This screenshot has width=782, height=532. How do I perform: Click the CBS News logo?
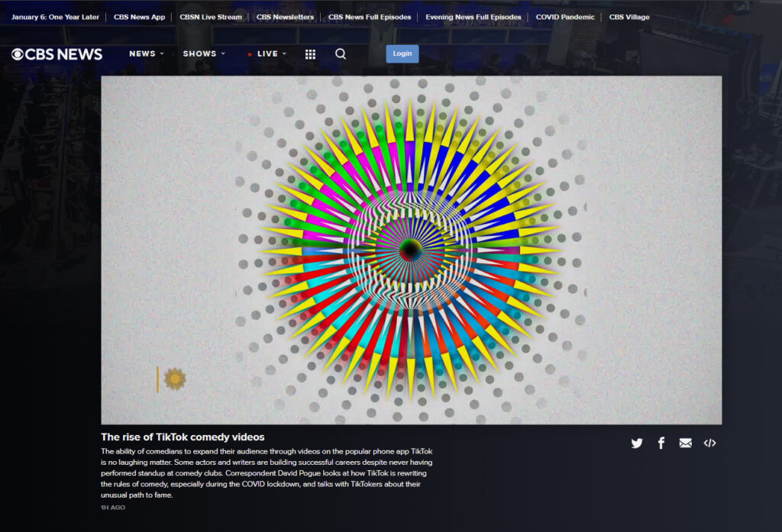(x=57, y=54)
